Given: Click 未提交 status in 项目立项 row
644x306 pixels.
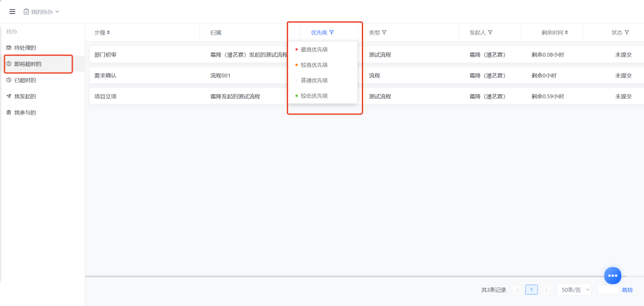Looking at the screenshot, I should coord(623,96).
